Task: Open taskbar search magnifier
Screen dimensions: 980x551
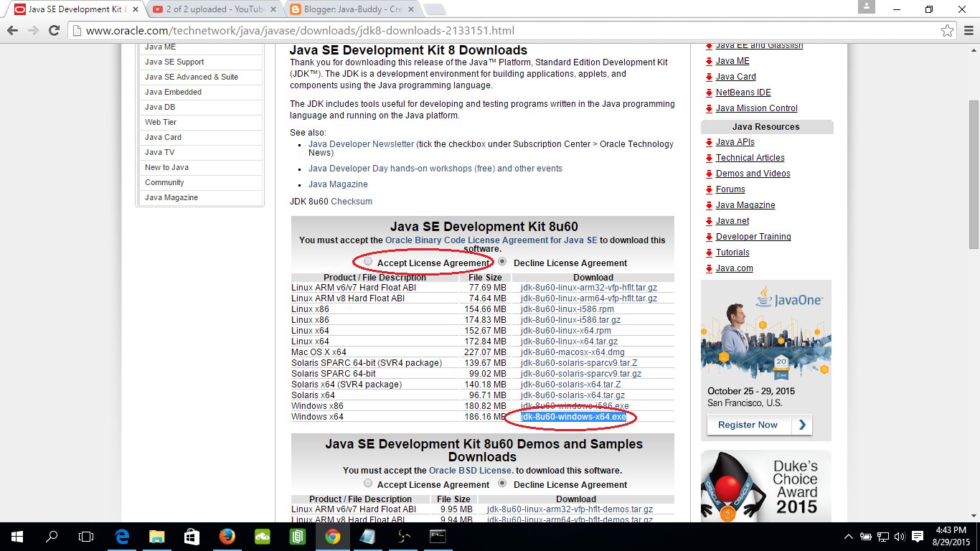Action: 52,536
